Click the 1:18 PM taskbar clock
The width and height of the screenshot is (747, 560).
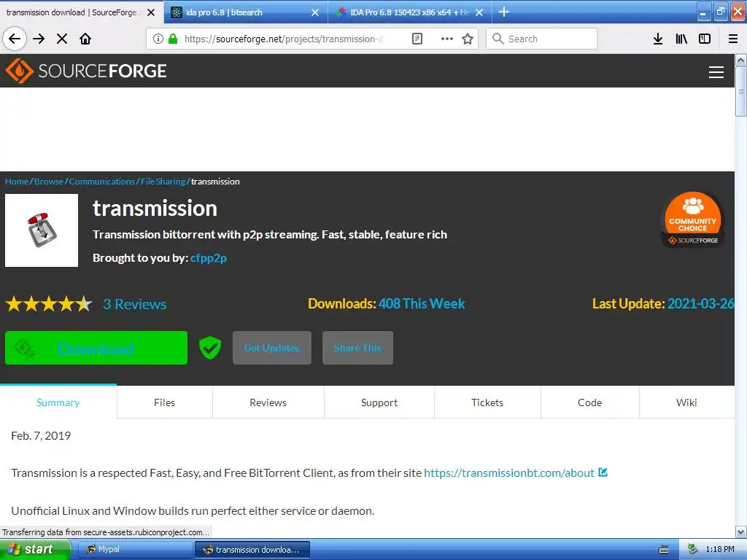pyautogui.click(x=720, y=550)
